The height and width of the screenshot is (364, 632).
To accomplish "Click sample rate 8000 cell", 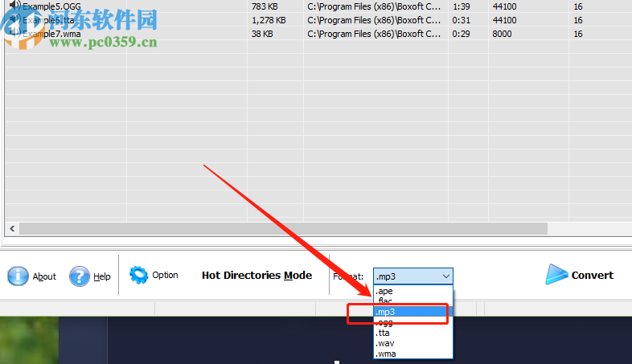I will coord(503,34).
